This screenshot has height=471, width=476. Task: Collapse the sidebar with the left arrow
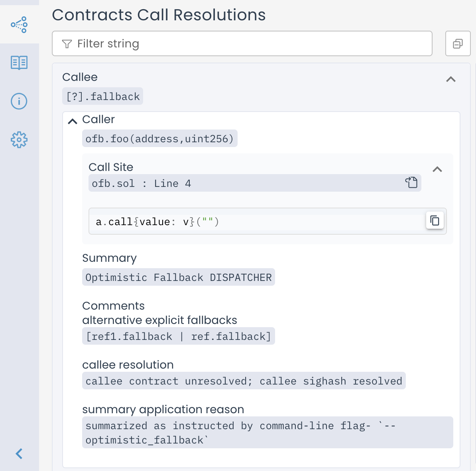coord(19,453)
